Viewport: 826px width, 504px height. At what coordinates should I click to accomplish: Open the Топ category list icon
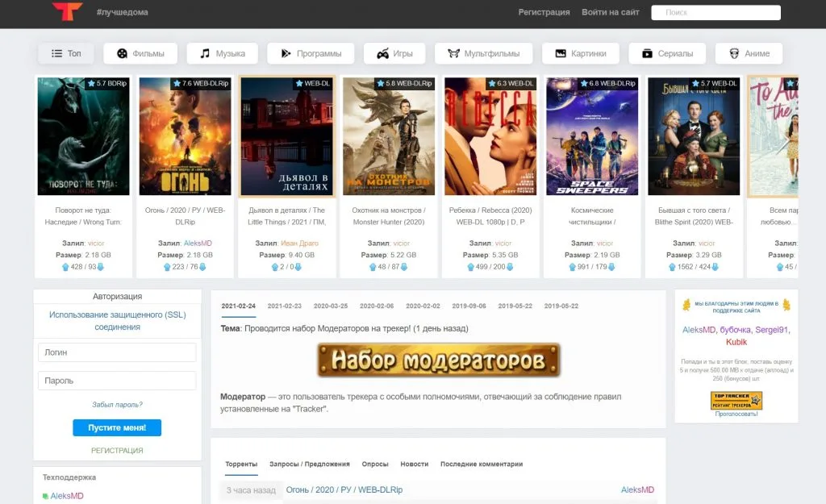tap(57, 53)
